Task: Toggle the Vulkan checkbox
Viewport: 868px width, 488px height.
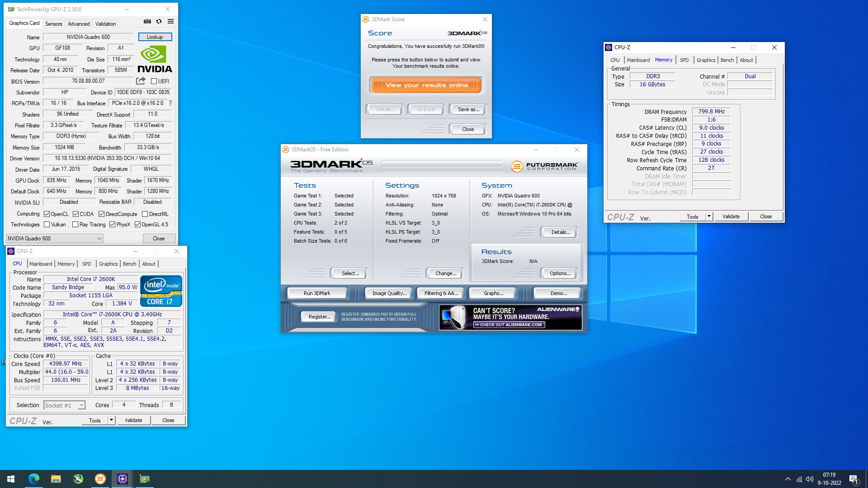Action: pyautogui.click(x=47, y=225)
